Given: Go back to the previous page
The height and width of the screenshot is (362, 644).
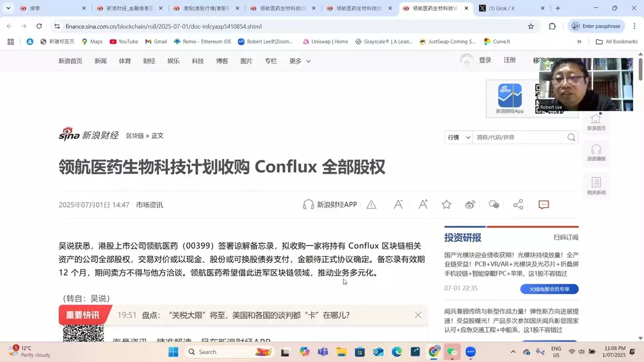Looking at the screenshot, I should [x=9, y=26].
